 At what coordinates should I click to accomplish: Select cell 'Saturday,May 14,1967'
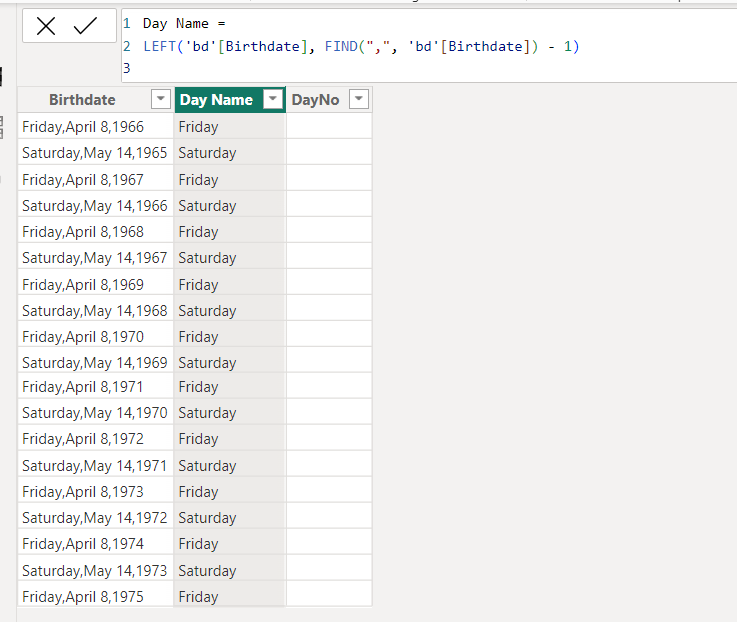[x=96, y=258]
